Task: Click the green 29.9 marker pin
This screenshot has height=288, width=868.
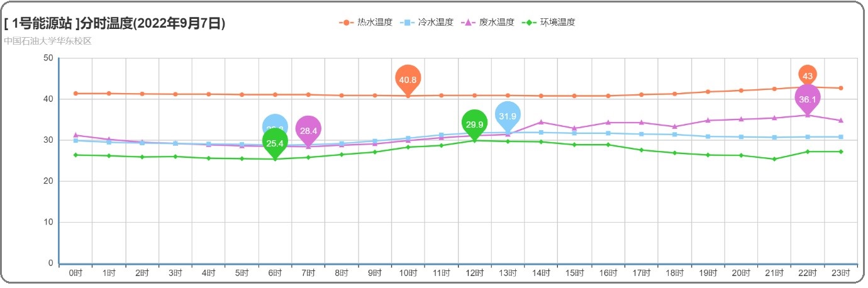Action: tap(475, 124)
